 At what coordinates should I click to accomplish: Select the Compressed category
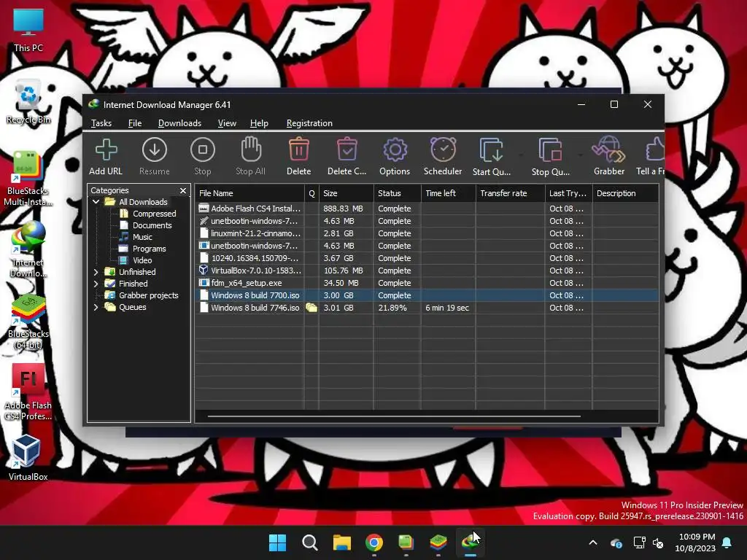(154, 214)
